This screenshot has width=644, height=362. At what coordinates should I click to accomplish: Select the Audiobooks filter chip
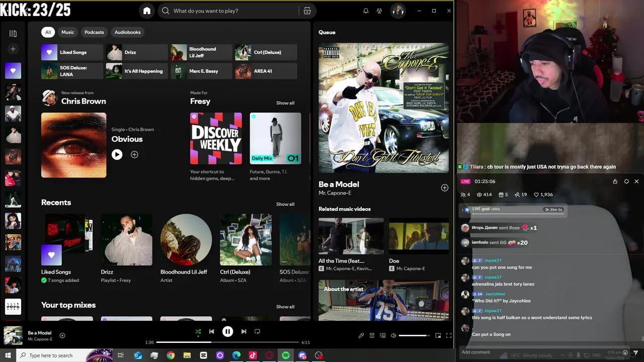[128, 32]
